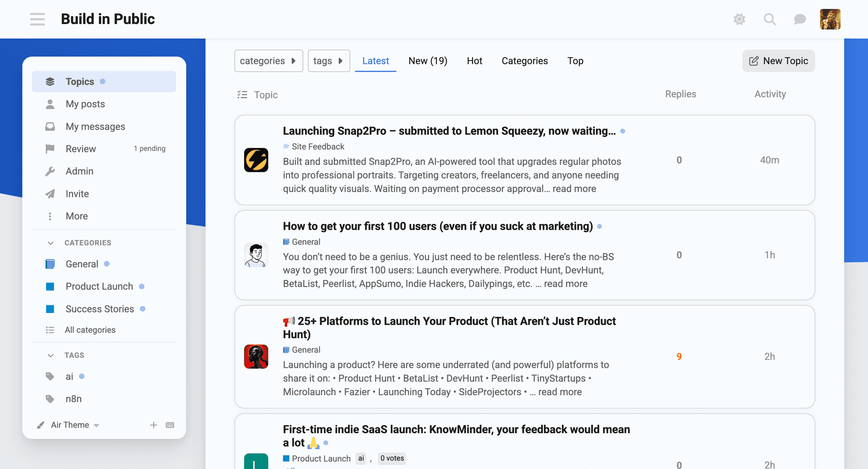The width and height of the screenshot is (868, 469).
Task: Open search with the magnifier icon
Action: tap(769, 19)
